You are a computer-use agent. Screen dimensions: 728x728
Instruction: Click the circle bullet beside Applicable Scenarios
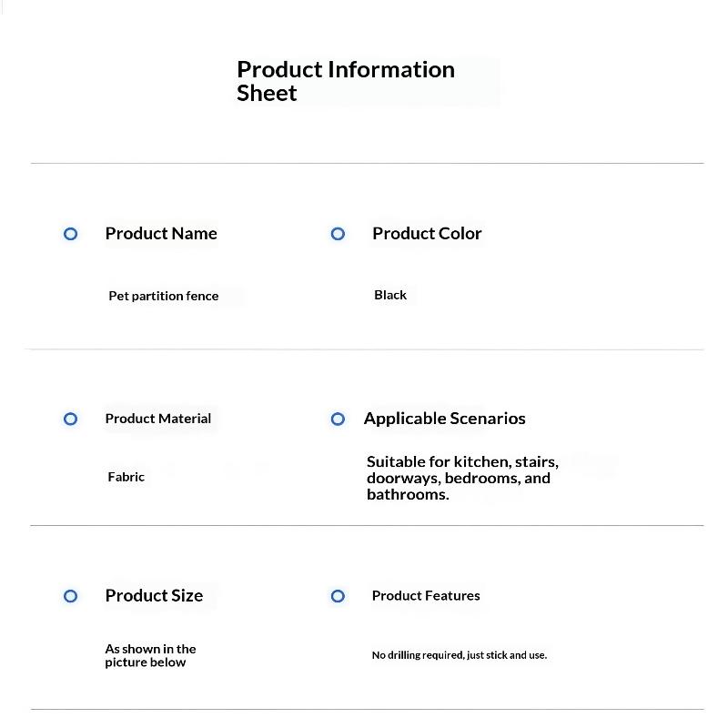[x=338, y=419]
